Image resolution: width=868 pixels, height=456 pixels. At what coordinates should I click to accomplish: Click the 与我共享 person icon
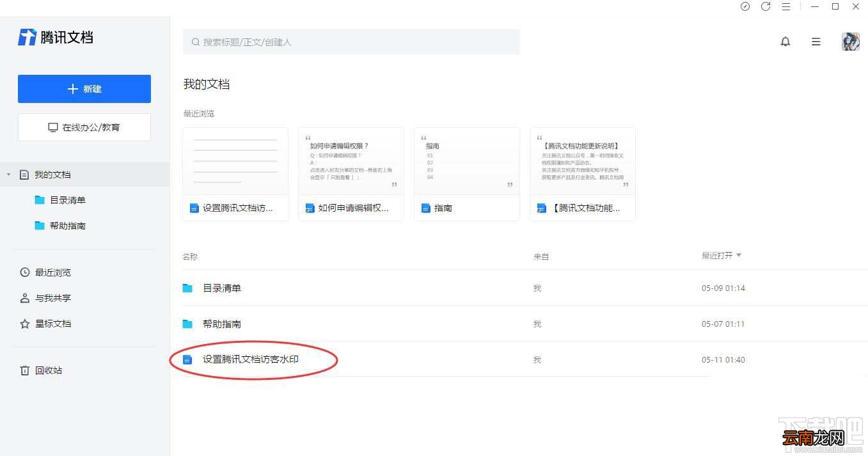click(25, 298)
